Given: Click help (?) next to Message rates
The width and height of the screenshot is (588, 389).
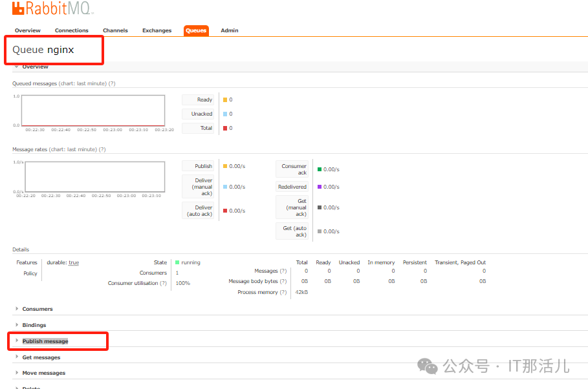Looking at the screenshot, I should 102,149.
